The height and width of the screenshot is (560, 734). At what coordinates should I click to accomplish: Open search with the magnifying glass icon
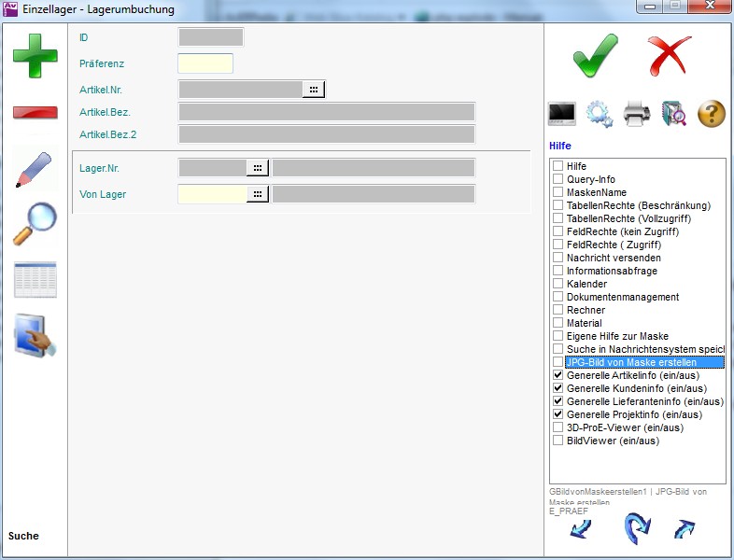click(x=35, y=224)
